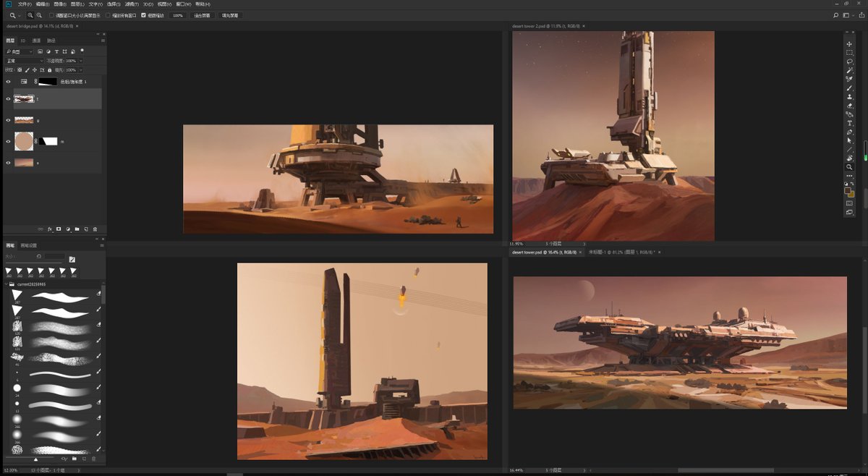Hide the bottom background layer
868x476 pixels.
(x=9, y=163)
